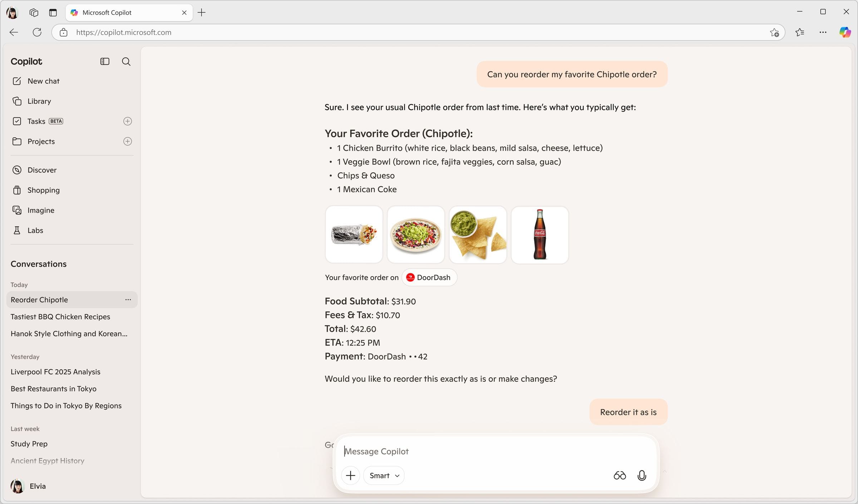This screenshot has width=858, height=504.
Task: Add a new project with plus icon
Action: [128, 141]
